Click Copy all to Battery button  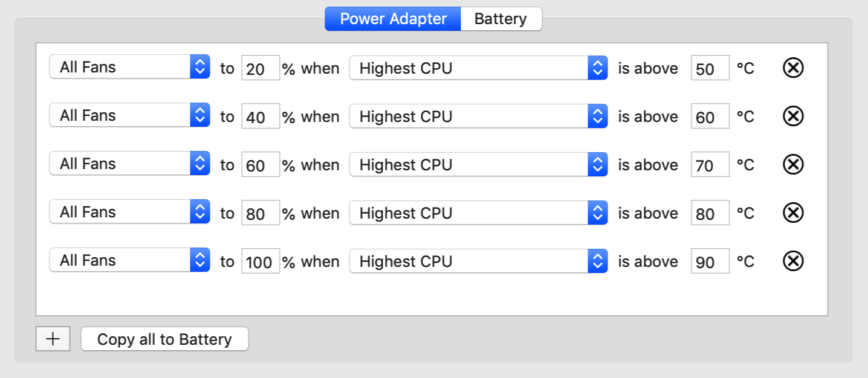point(164,339)
